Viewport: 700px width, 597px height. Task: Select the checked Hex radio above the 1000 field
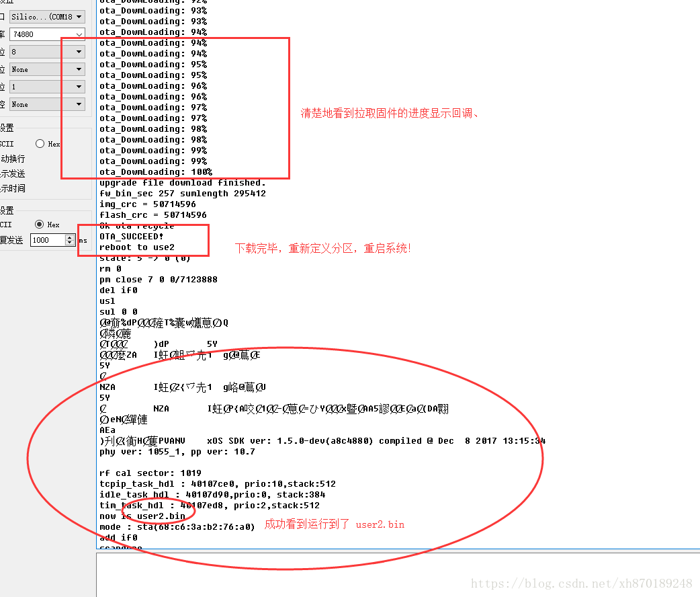pos(39,225)
